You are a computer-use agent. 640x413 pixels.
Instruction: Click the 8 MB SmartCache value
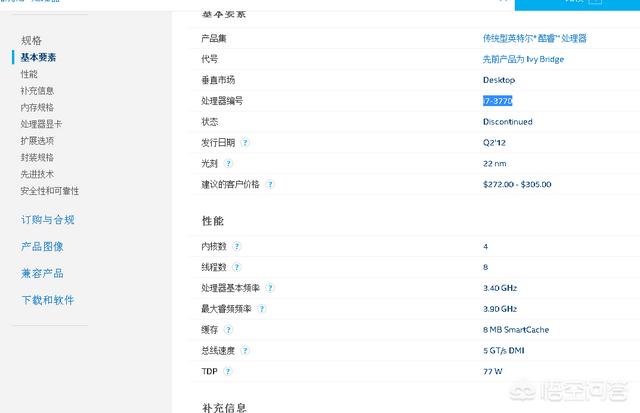point(516,329)
